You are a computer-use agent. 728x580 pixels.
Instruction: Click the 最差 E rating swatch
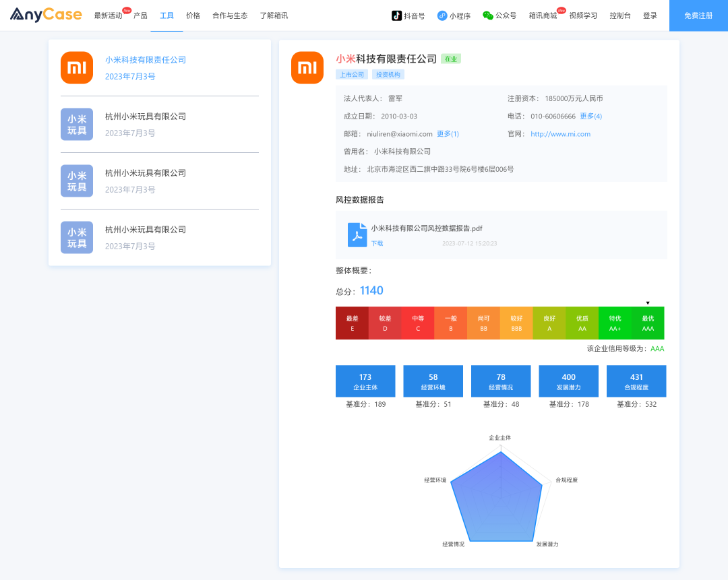tap(352, 323)
